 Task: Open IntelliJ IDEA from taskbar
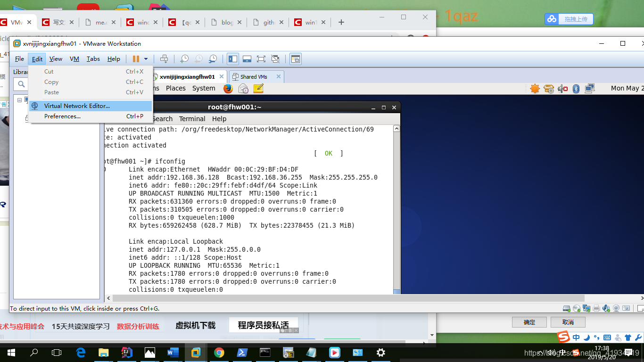point(126,353)
